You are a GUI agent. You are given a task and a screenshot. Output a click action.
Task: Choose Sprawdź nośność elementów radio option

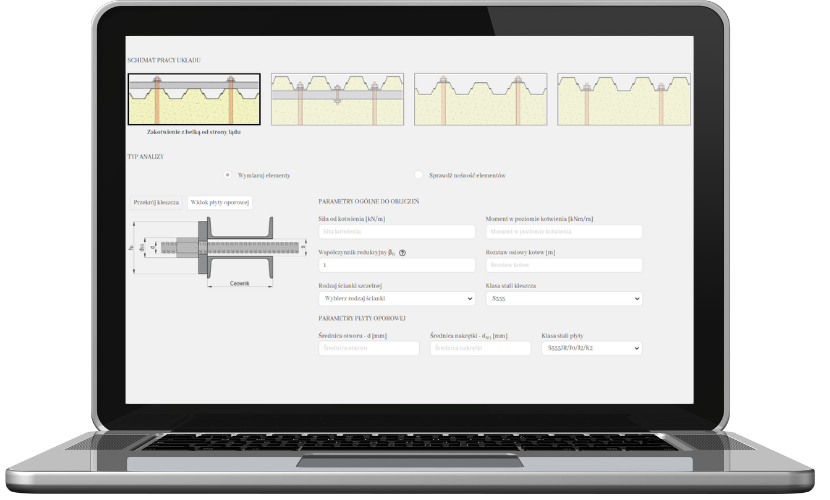[x=419, y=175]
